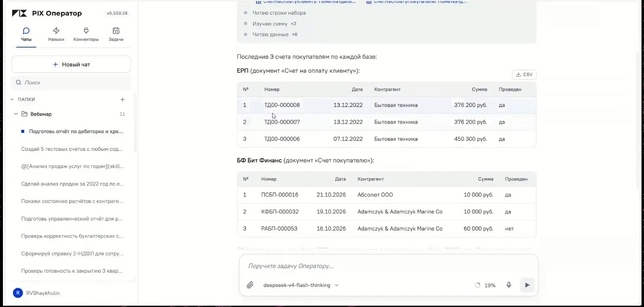Click invoice РАБП-000053 in Бит Финанс table
644x307 pixels.
[279, 229]
